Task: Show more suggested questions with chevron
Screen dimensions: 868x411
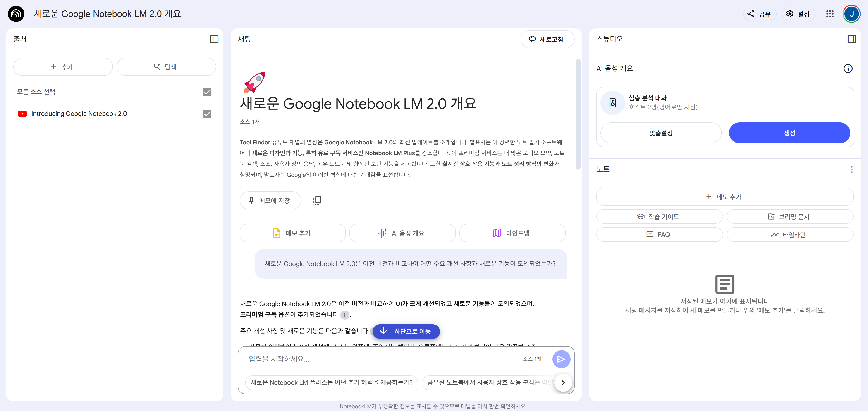Action: 563,383
